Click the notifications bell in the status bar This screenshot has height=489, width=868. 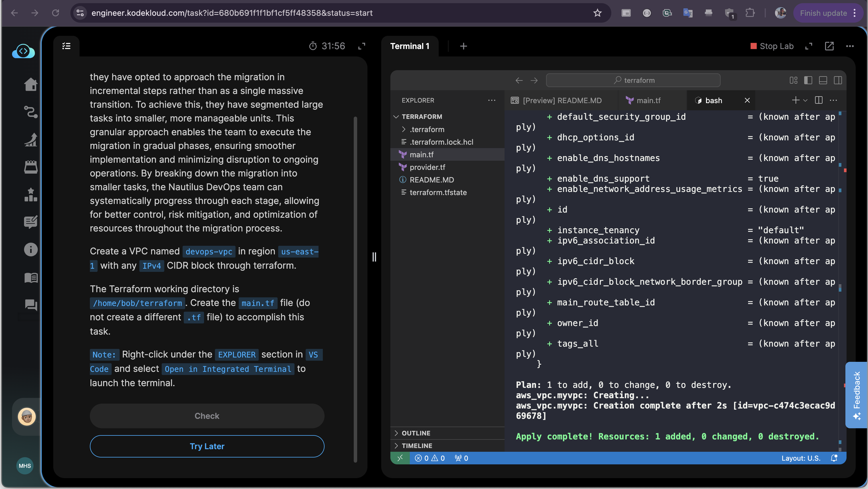pyautogui.click(x=834, y=458)
